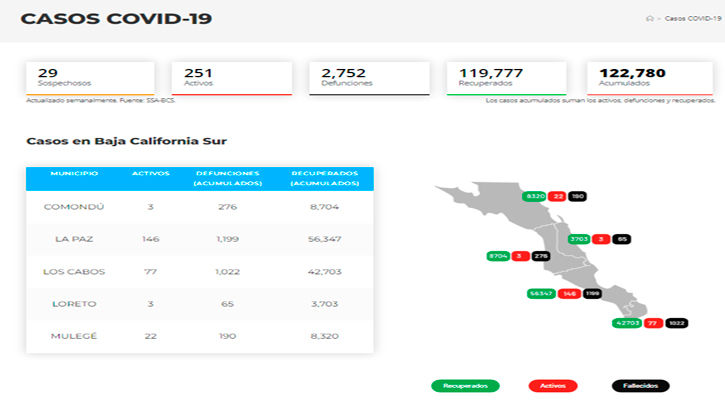Click the 3,703 recovered value for Loreto
This screenshot has width=725, height=400.
tap(325, 304)
